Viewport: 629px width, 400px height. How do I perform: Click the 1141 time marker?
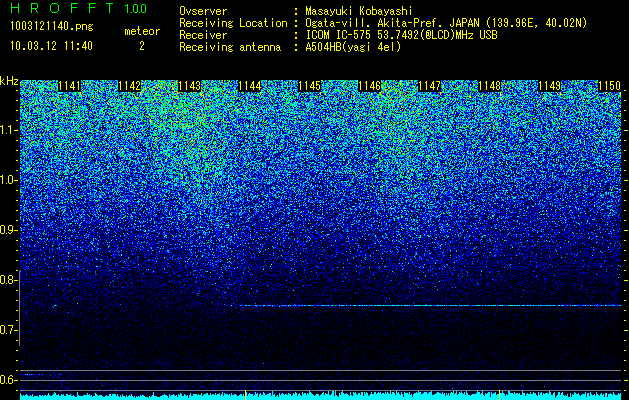point(69,86)
